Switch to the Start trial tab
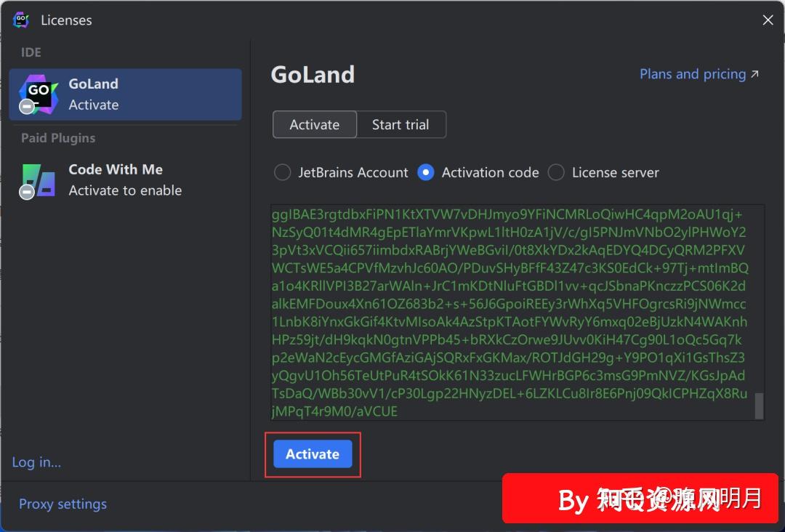Screen dimensions: 785x532 [x=402, y=124]
